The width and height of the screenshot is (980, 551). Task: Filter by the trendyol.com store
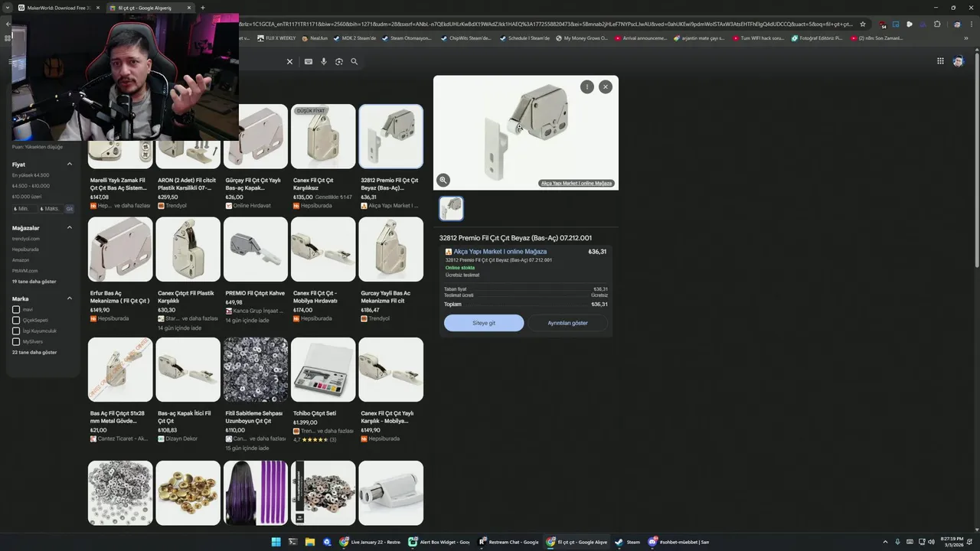[26, 239]
